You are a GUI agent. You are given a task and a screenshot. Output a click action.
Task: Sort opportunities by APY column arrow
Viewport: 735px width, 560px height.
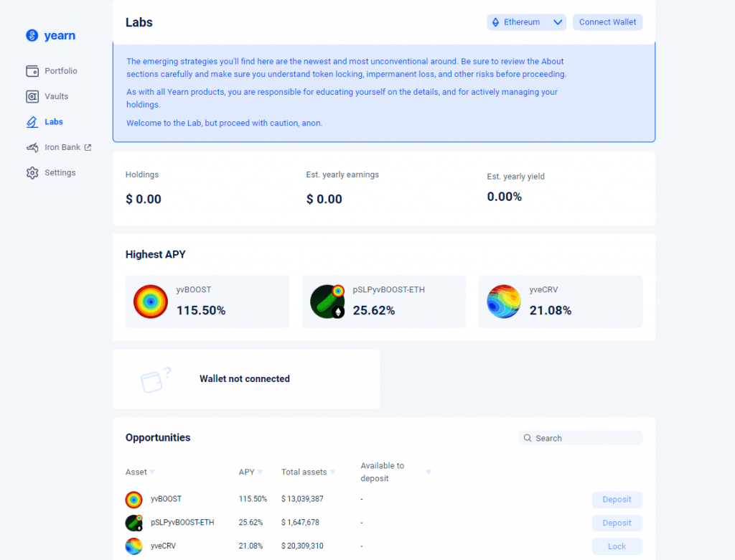(x=260, y=472)
